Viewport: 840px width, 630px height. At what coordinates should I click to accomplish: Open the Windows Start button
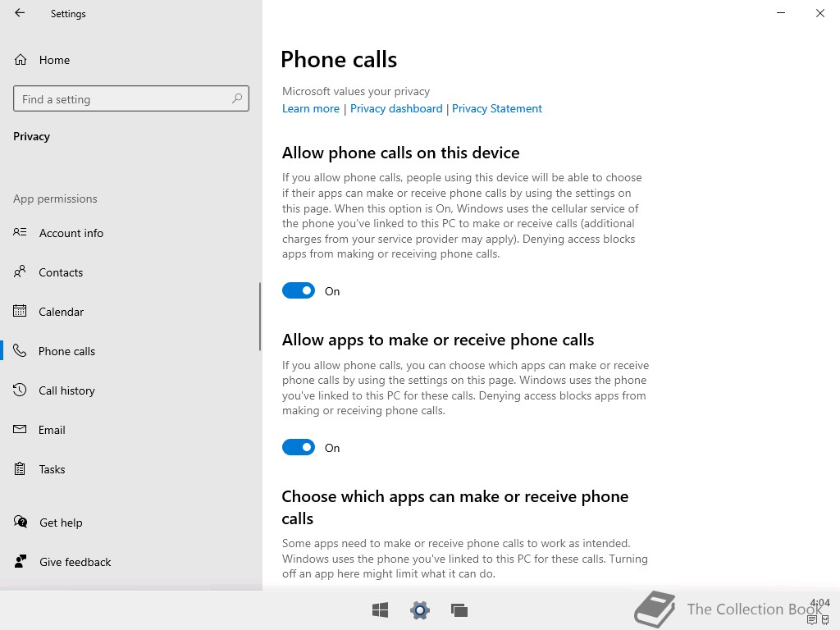[381, 609]
